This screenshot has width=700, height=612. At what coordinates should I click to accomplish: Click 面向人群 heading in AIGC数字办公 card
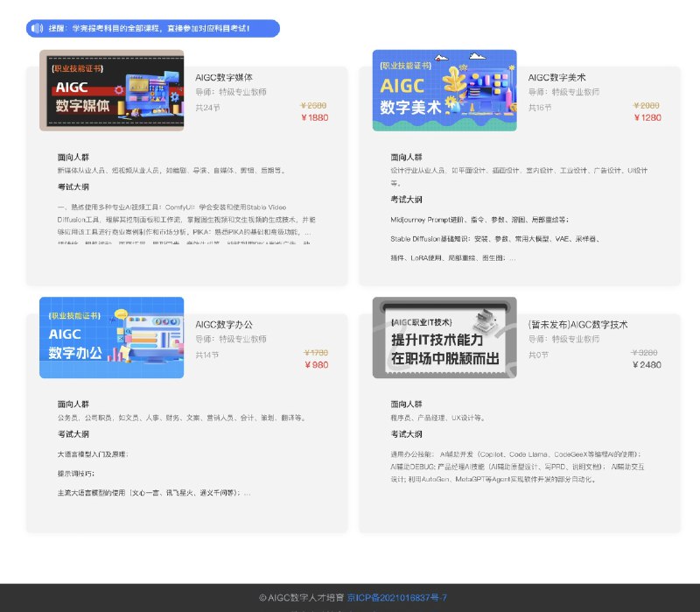point(73,404)
